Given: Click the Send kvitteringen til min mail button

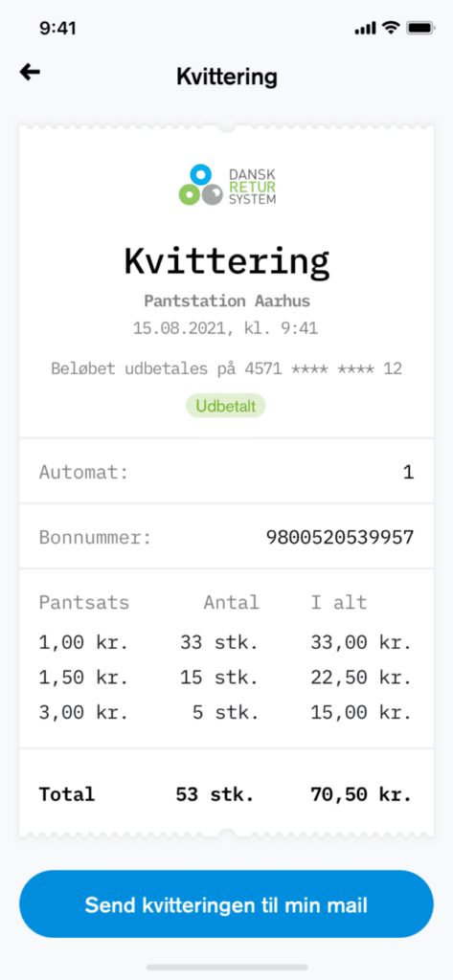Looking at the screenshot, I should tap(226, 904).
